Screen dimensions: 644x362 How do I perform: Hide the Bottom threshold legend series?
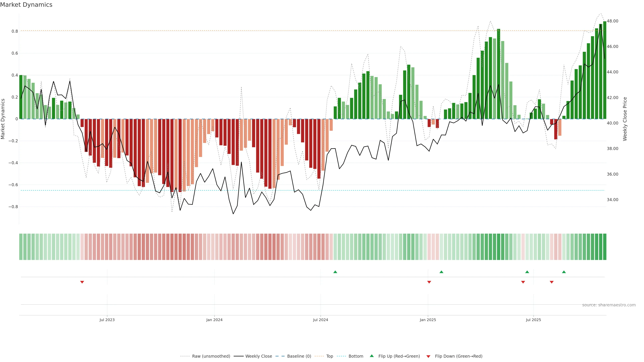pyautogui.click(x=356, y=356)
